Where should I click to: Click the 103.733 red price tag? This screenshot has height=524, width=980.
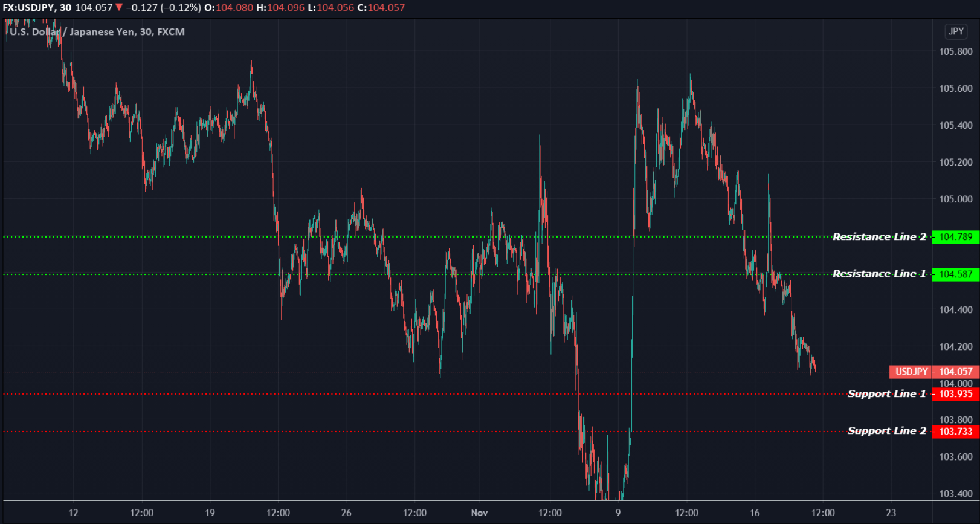(955, 432)
